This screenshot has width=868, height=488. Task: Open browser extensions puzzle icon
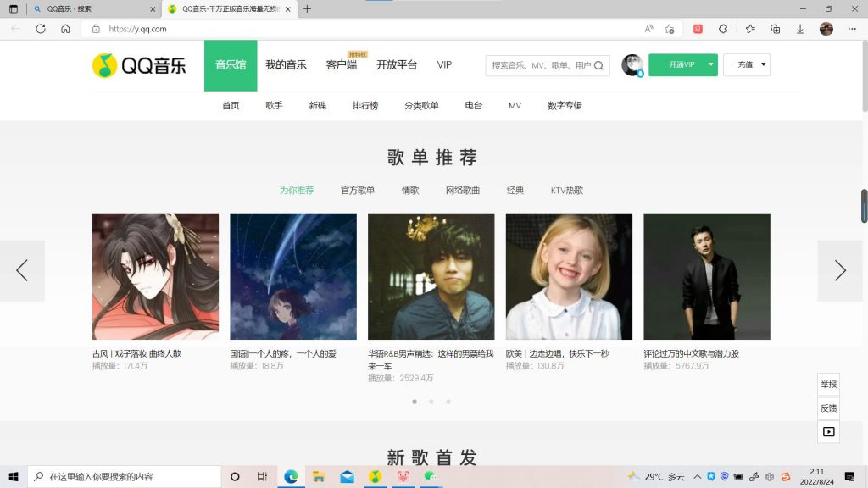(x=723, y=29)
